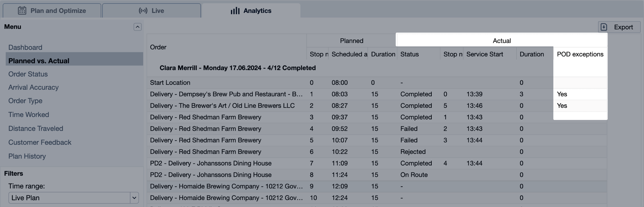This screenshot has height=207, width=644.
Task: Click the Export download icon
Action: click(604, 27)
